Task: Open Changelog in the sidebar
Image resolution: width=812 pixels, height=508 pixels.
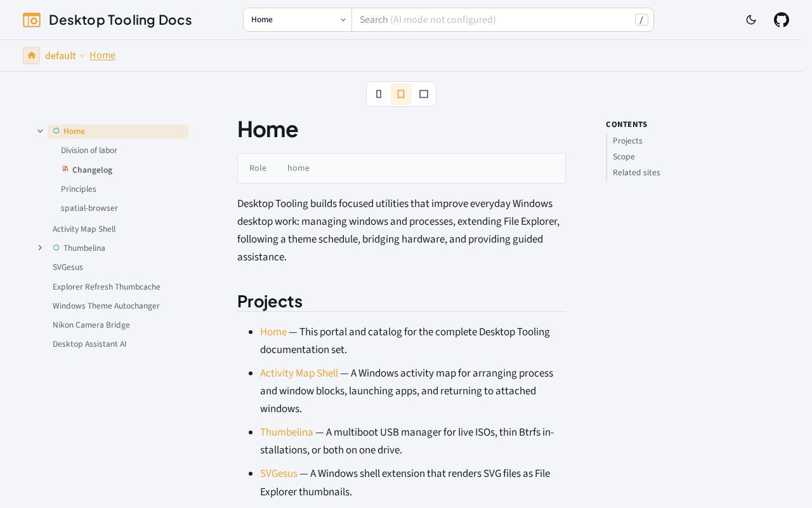Action: [92, 170]
